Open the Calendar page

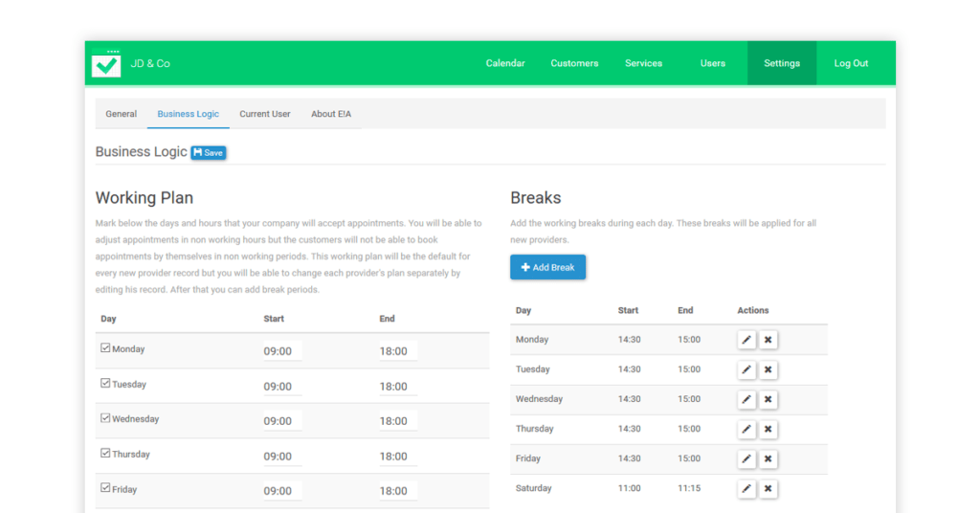click(x=505, y=63)
